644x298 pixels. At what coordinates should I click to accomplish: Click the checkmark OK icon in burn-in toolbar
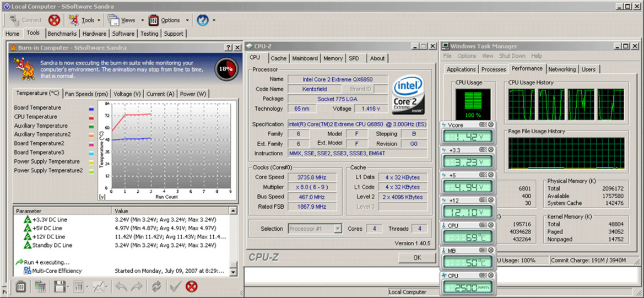click(x=176, y=286)
